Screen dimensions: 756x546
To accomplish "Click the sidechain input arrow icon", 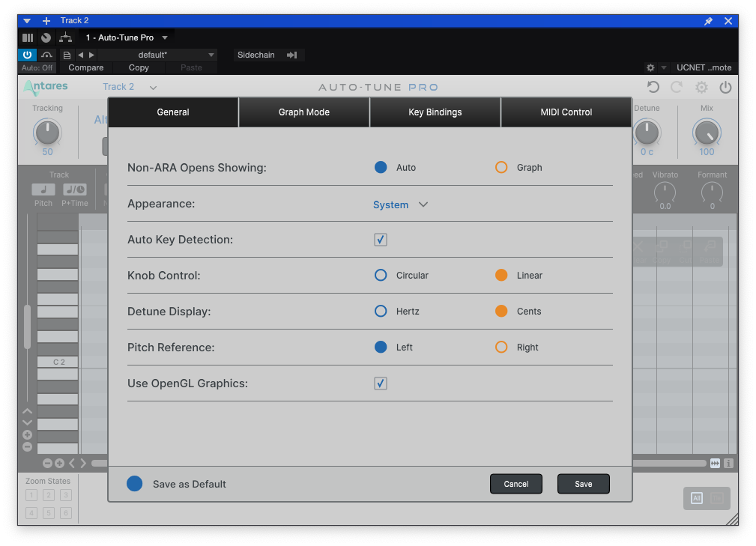I will 291,55.
